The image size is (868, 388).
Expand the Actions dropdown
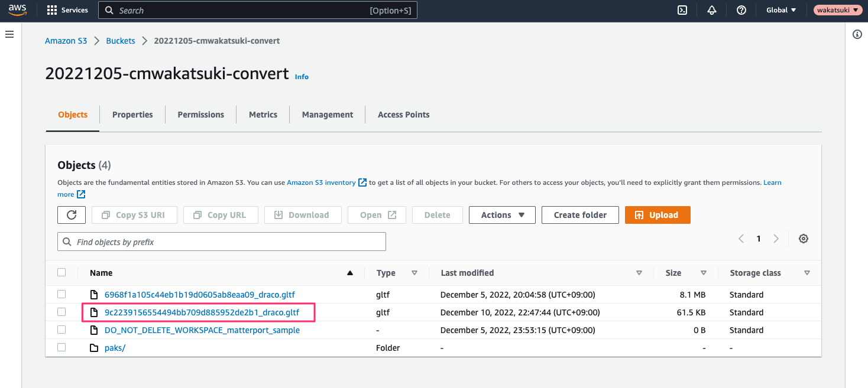502,215
